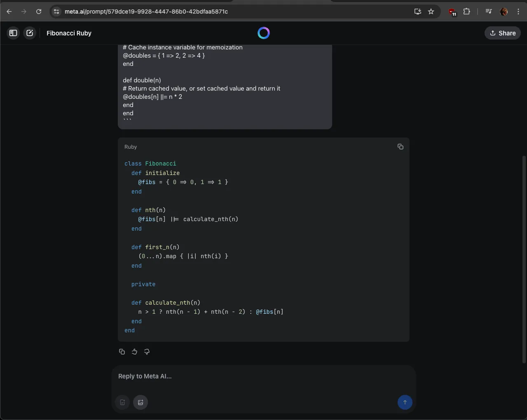Screen dimensions: 527x420
Task: Share this conversation
Action: click(x=502, y=33)
